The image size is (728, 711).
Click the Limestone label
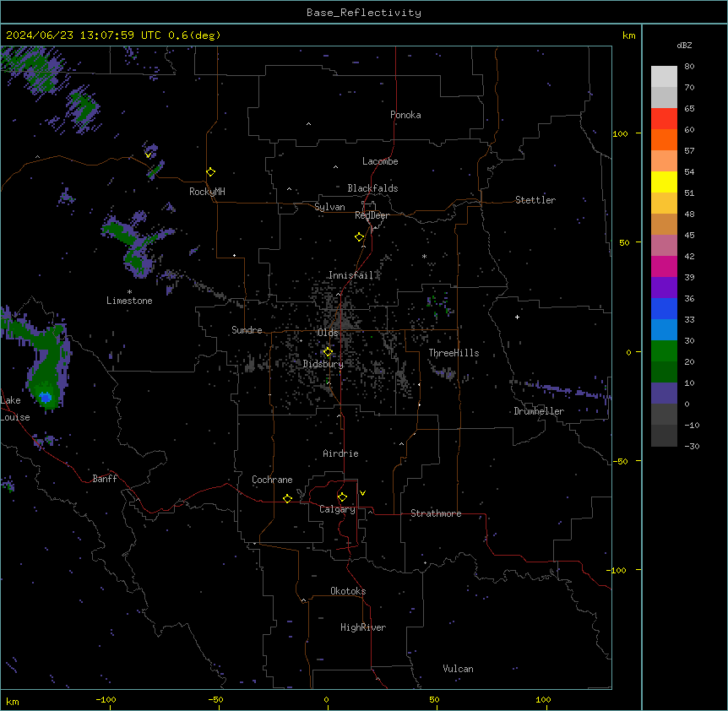[129, 301]
